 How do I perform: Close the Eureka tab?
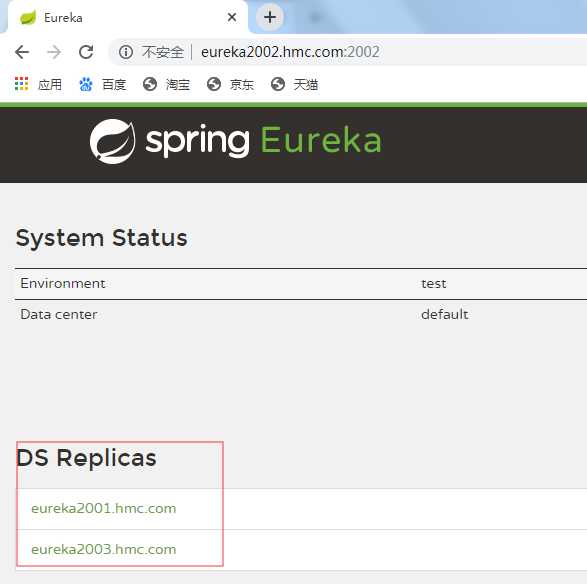tap(232, 17)
